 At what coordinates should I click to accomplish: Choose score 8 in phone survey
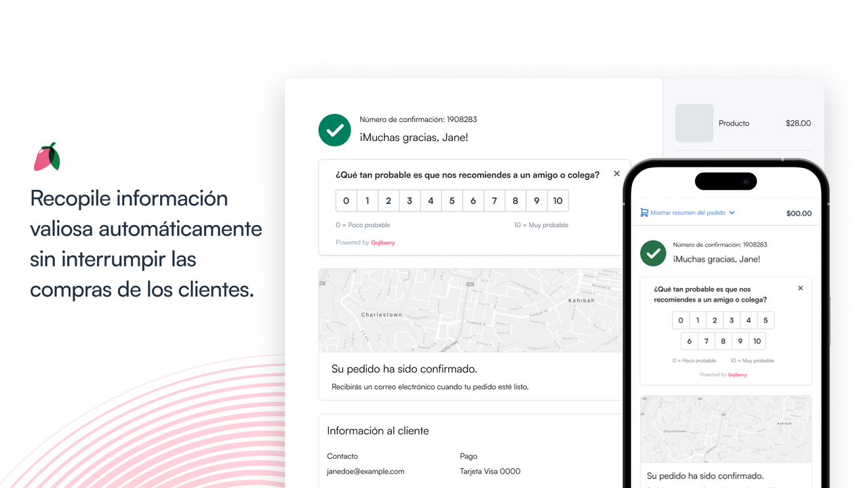pyautogui.click(x=724, y=341)
